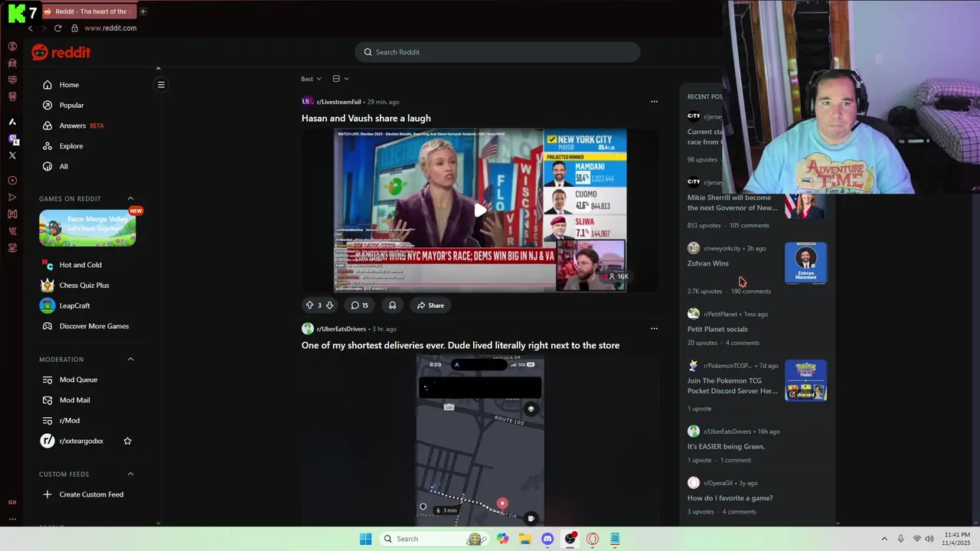
Task: Open Join The Pokemon TCG Pocket Discord post
Action: click(x=732, y=386)
